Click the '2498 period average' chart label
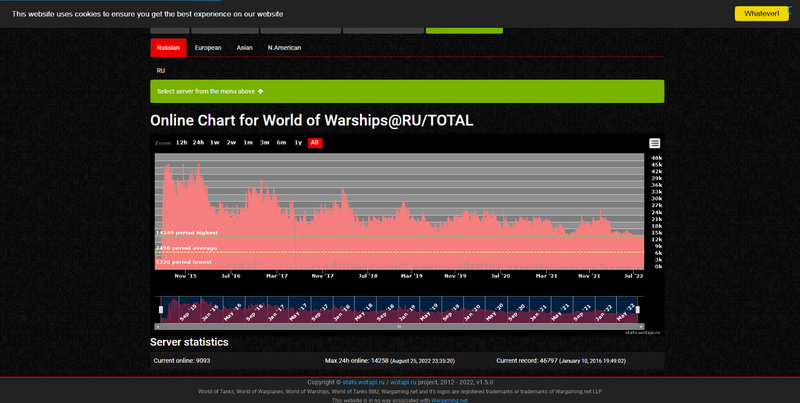Image resolution: width=800 pixels, height=403 pixels. click(x=186, y=248)
